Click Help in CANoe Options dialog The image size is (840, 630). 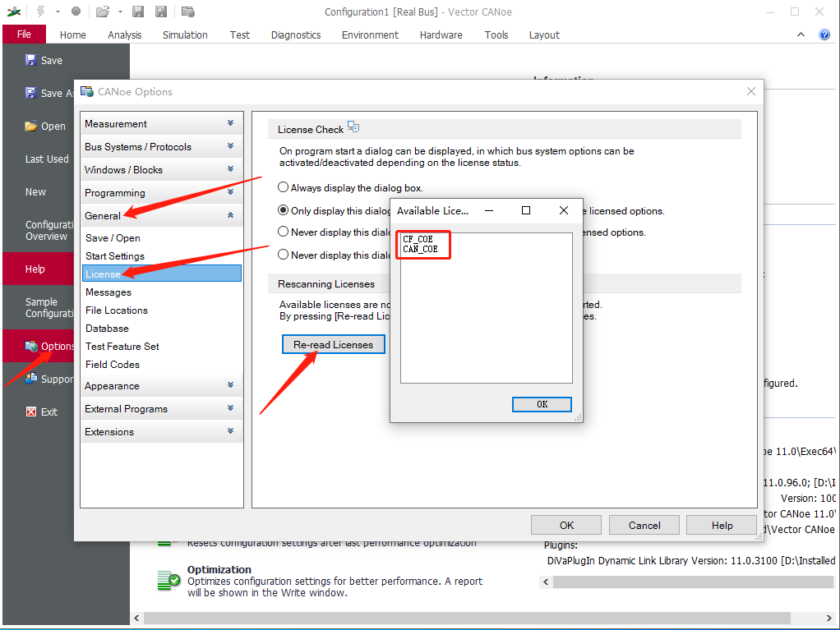point(722,525)
